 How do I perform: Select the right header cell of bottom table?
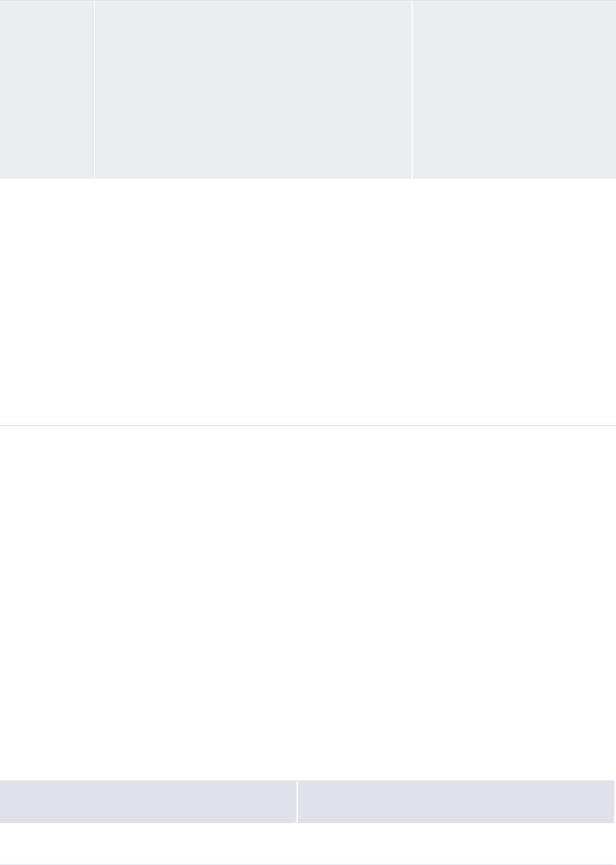tap(456, 801)
